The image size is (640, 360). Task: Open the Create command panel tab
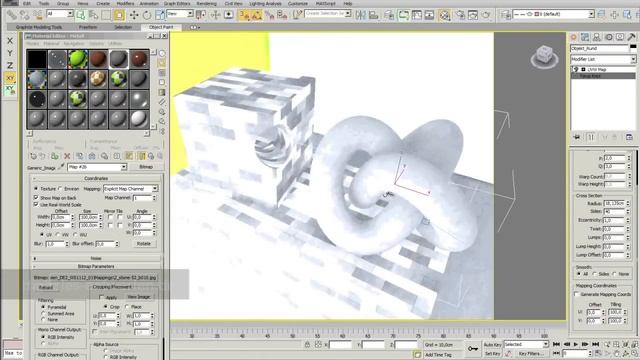tap(573, 37)
